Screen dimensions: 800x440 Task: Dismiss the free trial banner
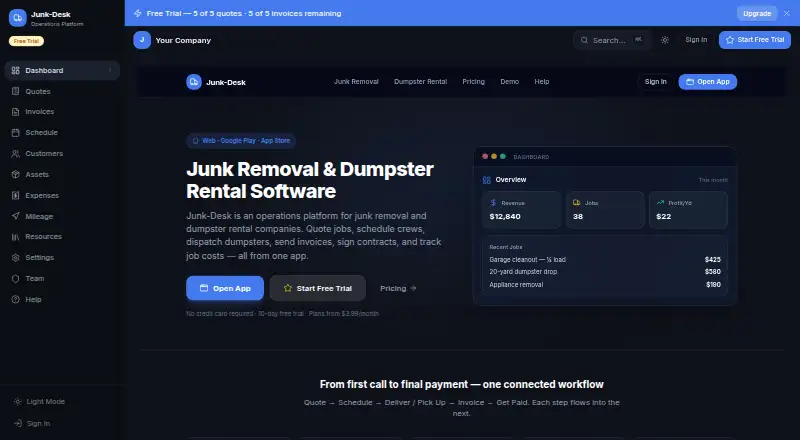(787, 13)
